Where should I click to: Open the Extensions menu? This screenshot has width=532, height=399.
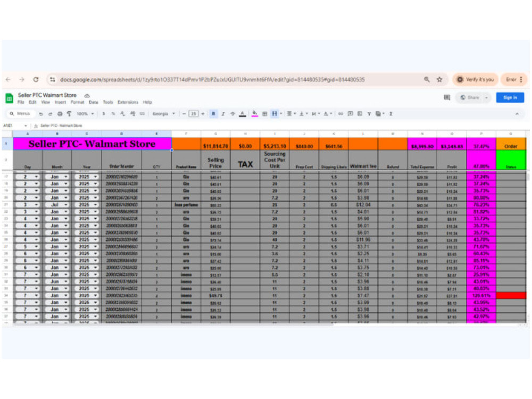[x=128, y=102]
